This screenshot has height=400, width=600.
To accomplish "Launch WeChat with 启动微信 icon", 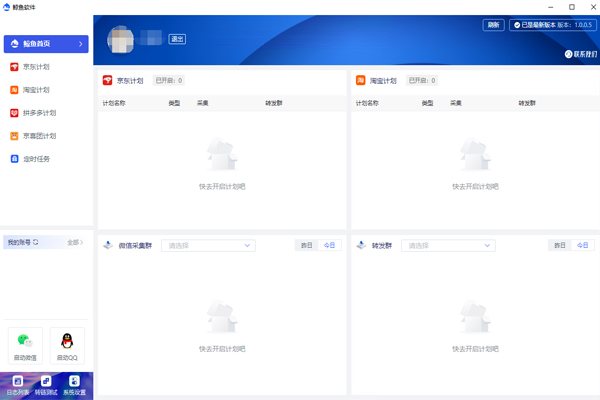I will click(25, 345).
